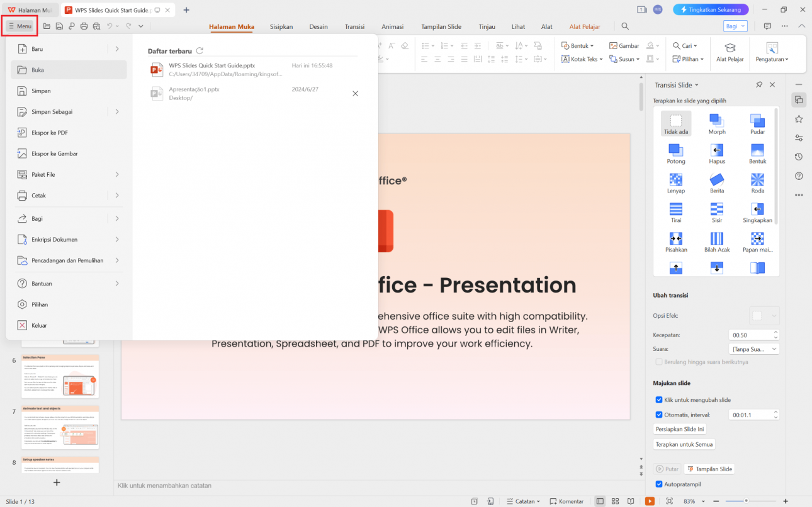The image size is (812, 507).
Task: Click the search magnifier in ribbon tabs
Action: tap(625, 26)
